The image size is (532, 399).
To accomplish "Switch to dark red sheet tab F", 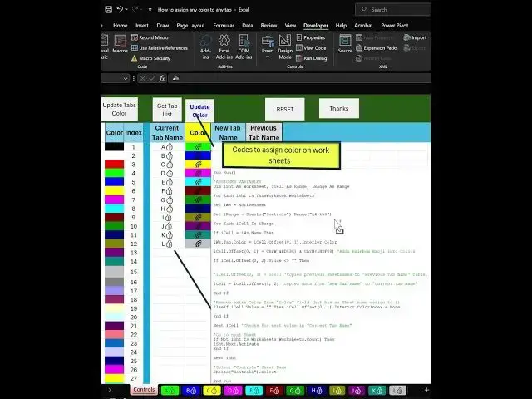I will coord(274,391).
